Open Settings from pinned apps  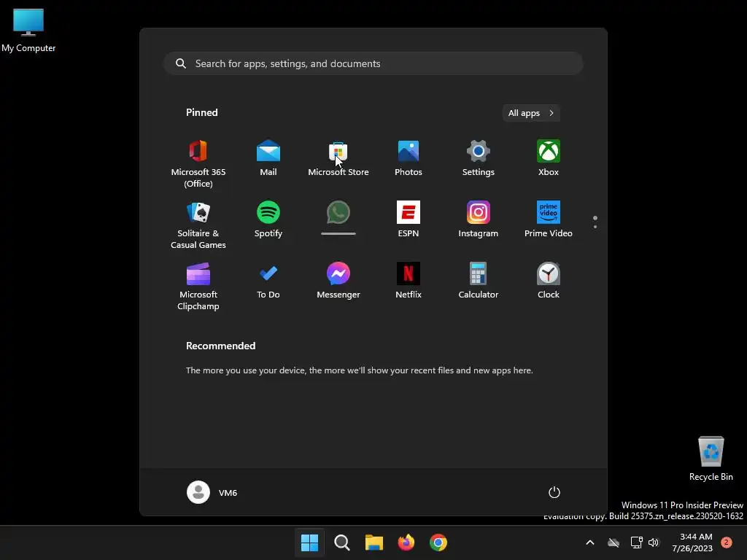[x=479, y=157]
